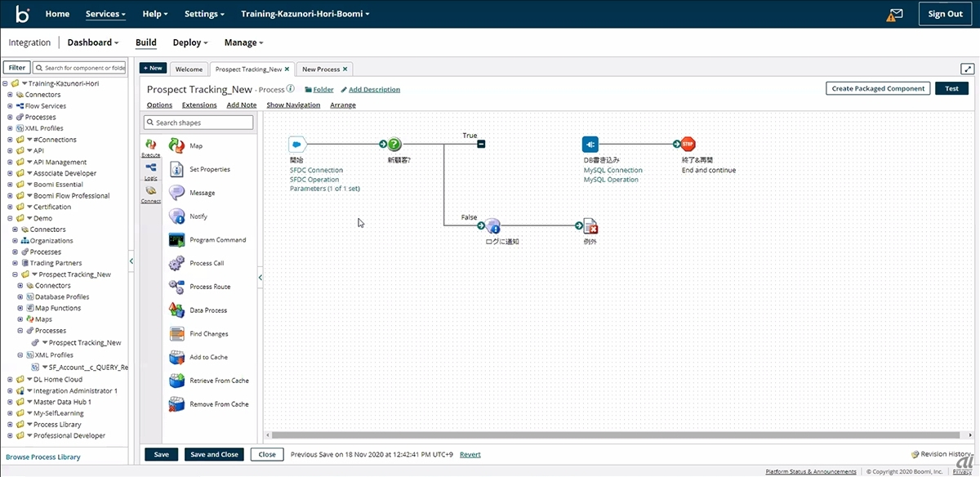The image size is (980, 477).
Task: Collapse the Demo folder in tree
Action: pos(10,218)
